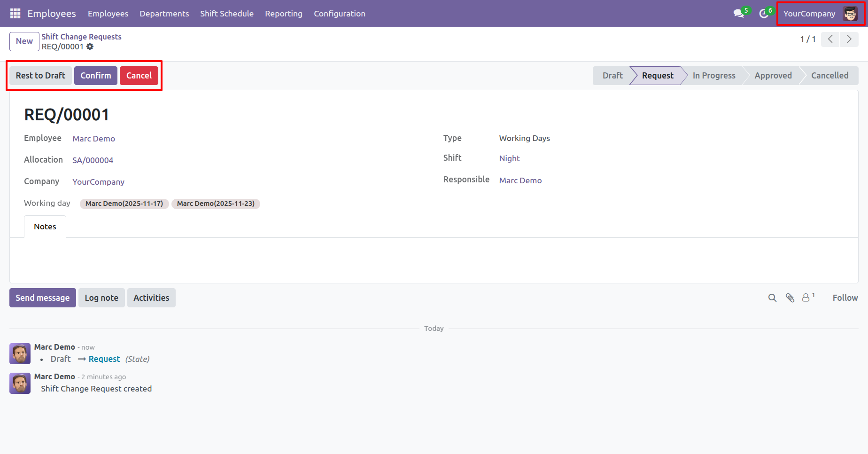The width and height of the screenshot is (868, 454).
Task: Select the Cancelled status stage
Action: [829, 76]
